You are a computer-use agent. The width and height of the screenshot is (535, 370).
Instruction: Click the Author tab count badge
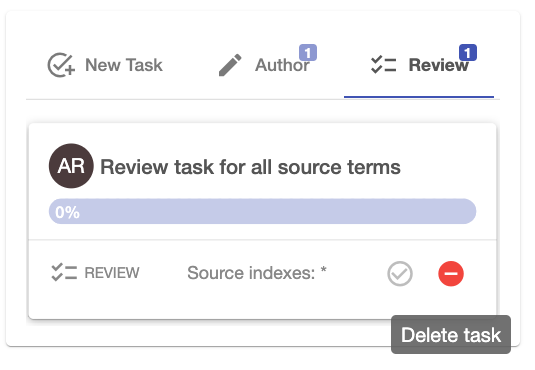click(x=308, y=53)
